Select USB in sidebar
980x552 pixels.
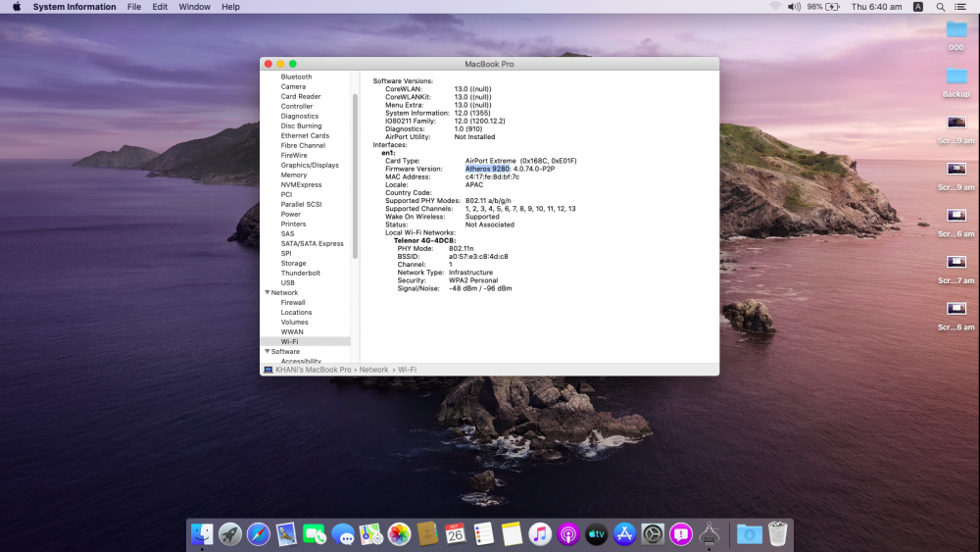click(x=287, y=283)
